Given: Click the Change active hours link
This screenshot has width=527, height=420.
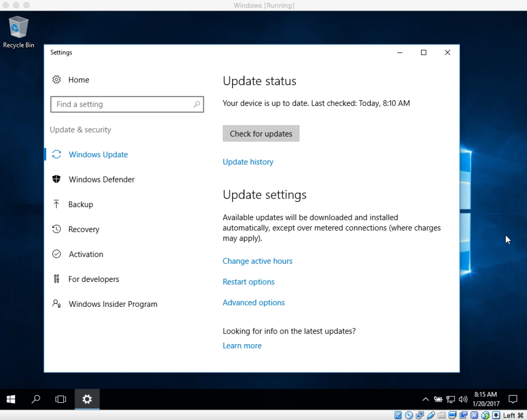Looking at the screenshot, I should (x=258, y=261).
